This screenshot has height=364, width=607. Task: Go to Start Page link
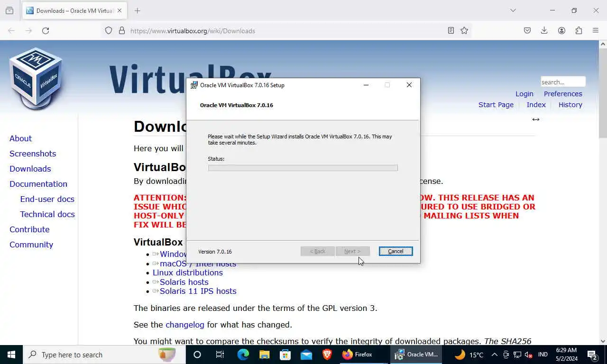click(x=496, y=105)
